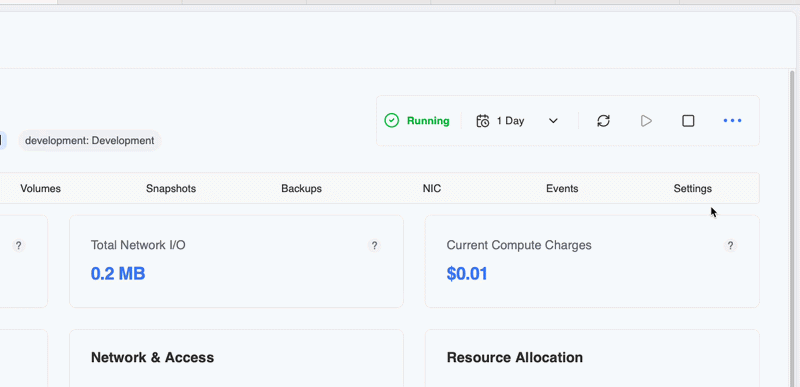Screen dimensions: 800x387
Task: Switch to the Events tab
Action: pyautogui.click(x=562, y=189)
